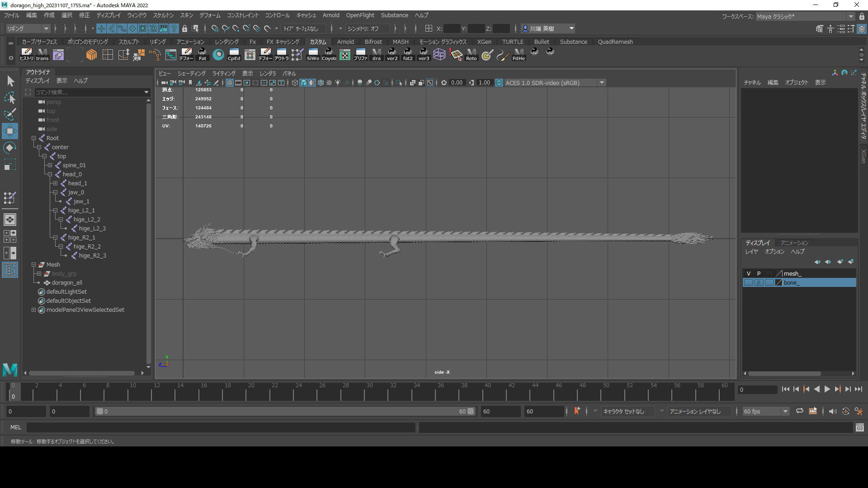
Task: Step to the next keyframe
Action: [x=838, y=389]
